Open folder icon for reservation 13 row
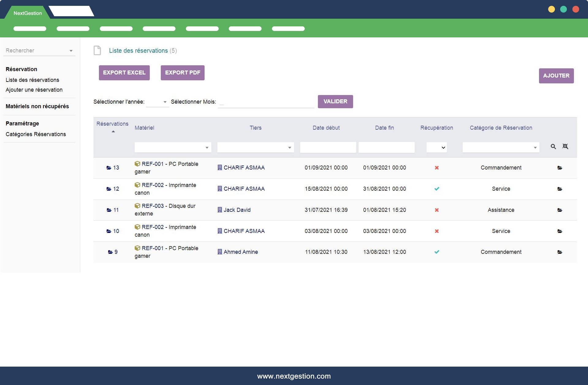Image resolution: width=588 pixels, height=385 pixels. 560,168
